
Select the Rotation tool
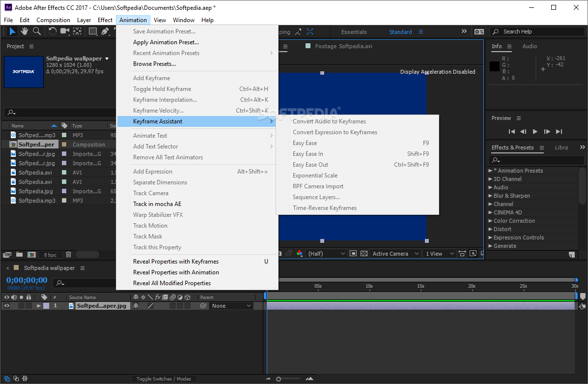[x=53, y=31]
